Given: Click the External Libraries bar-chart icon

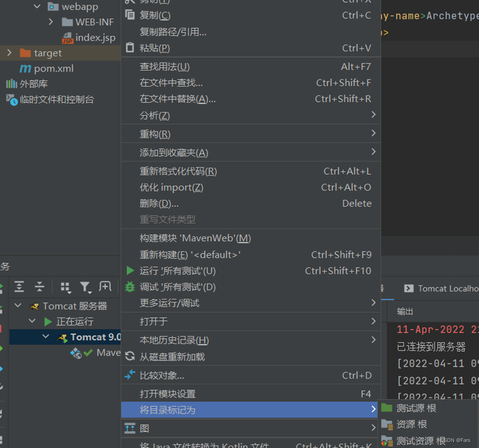Looking at the screenshot, I should 11,84.
